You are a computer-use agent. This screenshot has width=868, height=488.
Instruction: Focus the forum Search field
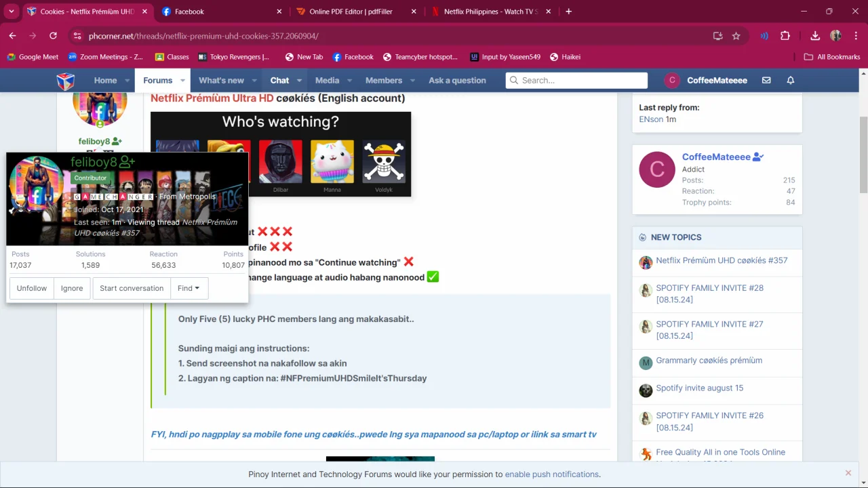click(576, 80)
